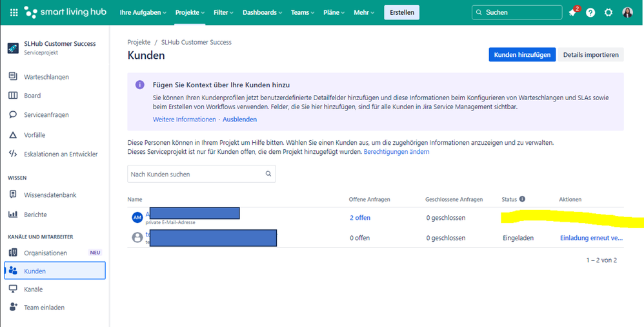This screenshot has height=327, width=644.
Task: Click the Aktionen column header
Action: [x=570, y=199]
